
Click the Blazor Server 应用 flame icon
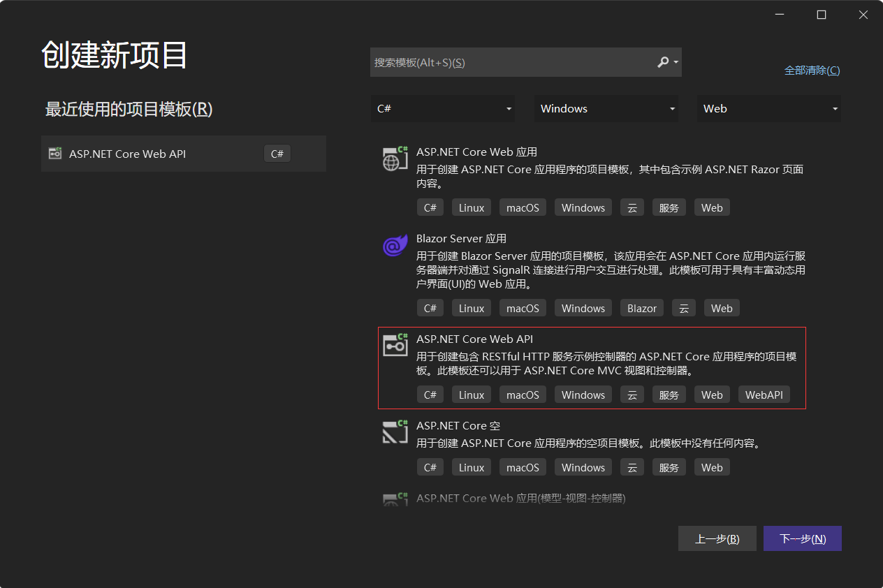[395, 245]
